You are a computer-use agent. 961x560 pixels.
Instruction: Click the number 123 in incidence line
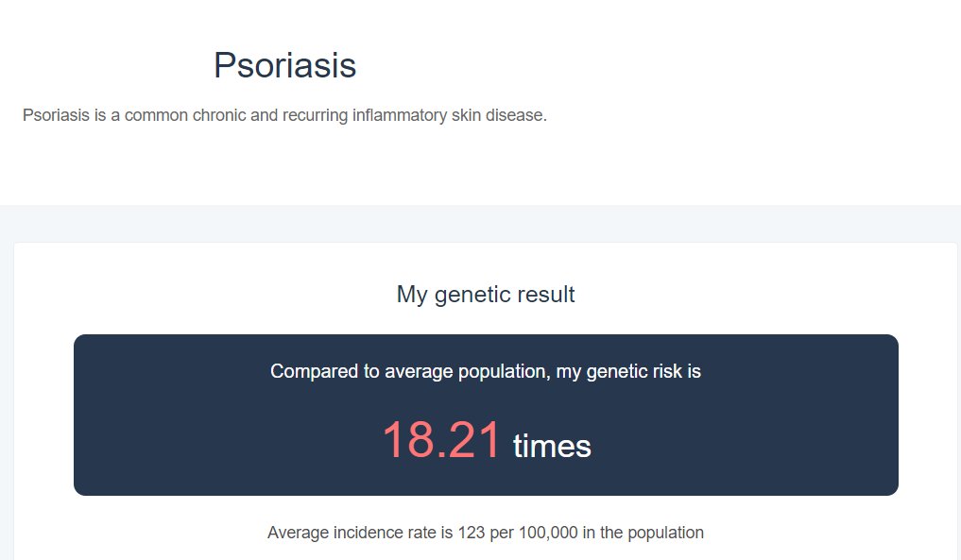click(471, 533)
